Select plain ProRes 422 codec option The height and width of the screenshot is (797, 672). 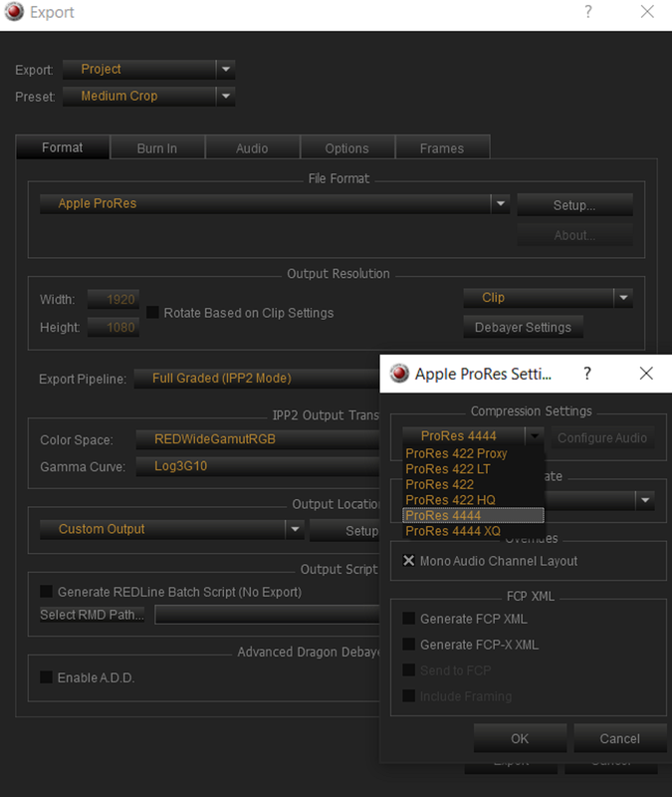(x=473, y=484)
